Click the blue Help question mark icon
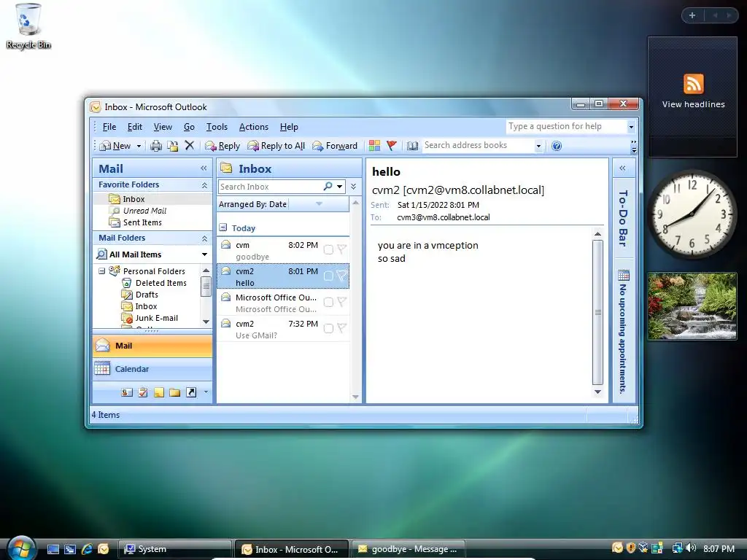 click(557, 146)
